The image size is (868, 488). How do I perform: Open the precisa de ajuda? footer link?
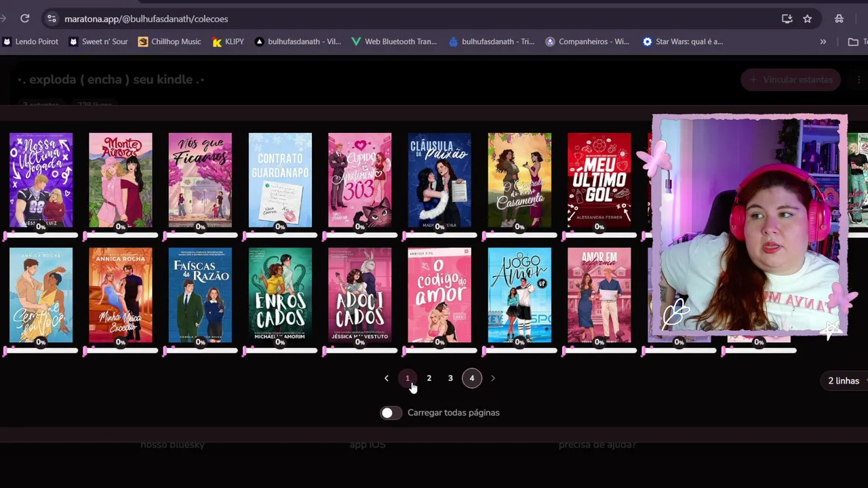[597, 445]
